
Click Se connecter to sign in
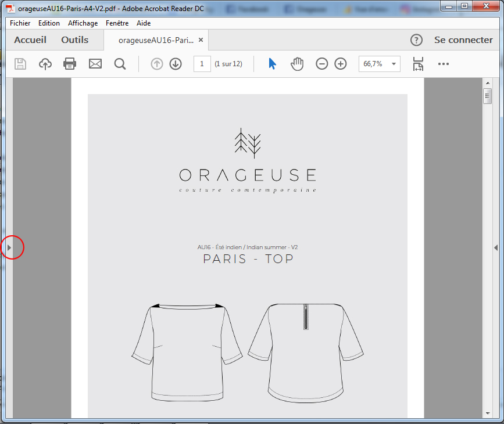click(x=463, y=40)
